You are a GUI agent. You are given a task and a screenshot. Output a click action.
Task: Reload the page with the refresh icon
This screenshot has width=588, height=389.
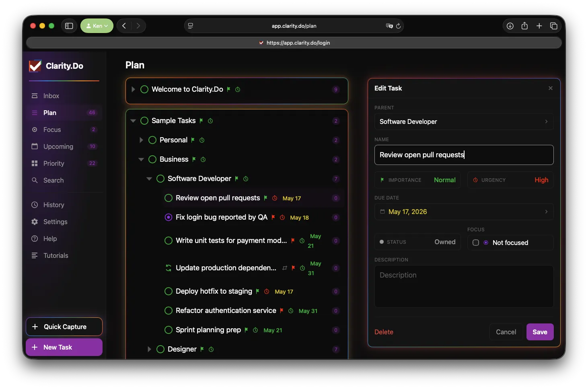[399, 26]
